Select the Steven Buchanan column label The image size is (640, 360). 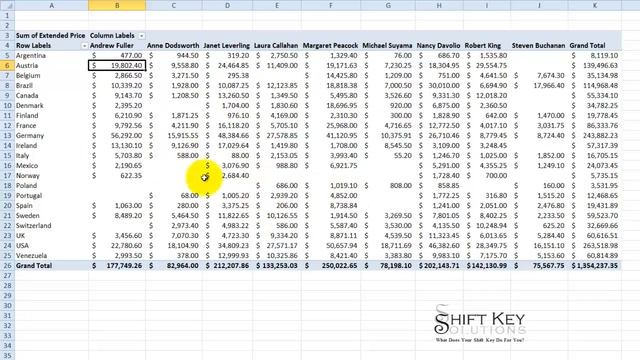coord(539,46)
